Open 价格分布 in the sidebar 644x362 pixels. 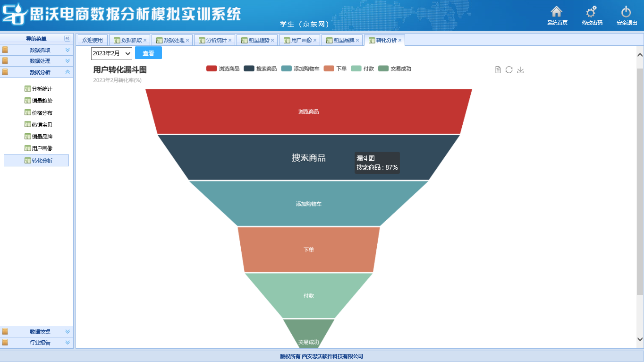[x=42, y=113]
